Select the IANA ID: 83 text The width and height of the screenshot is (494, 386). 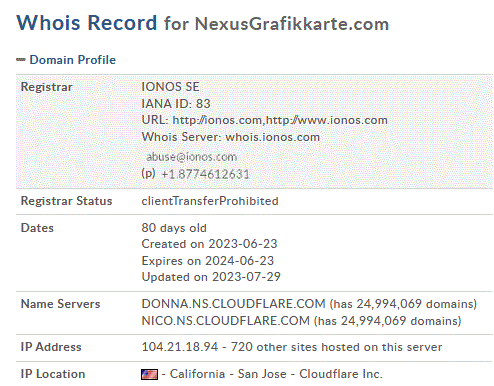click(x=176, y=104)
